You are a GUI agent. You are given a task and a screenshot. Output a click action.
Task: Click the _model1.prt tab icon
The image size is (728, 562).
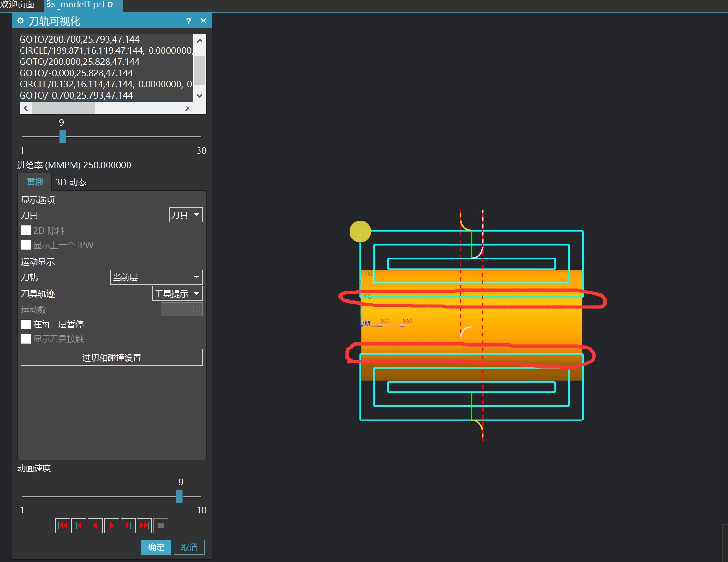coord(51,5)
